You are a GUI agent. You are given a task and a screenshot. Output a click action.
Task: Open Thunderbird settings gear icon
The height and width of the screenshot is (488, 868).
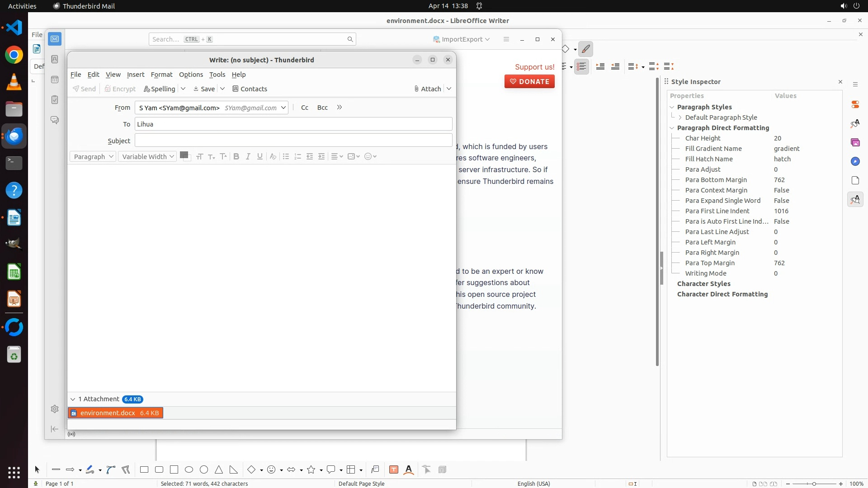55,409
